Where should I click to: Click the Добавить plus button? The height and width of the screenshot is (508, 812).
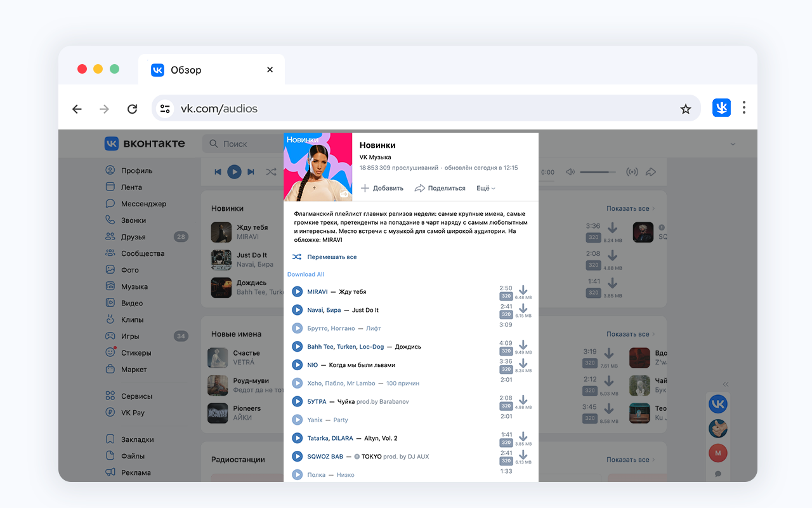click(x=382, y=188)
